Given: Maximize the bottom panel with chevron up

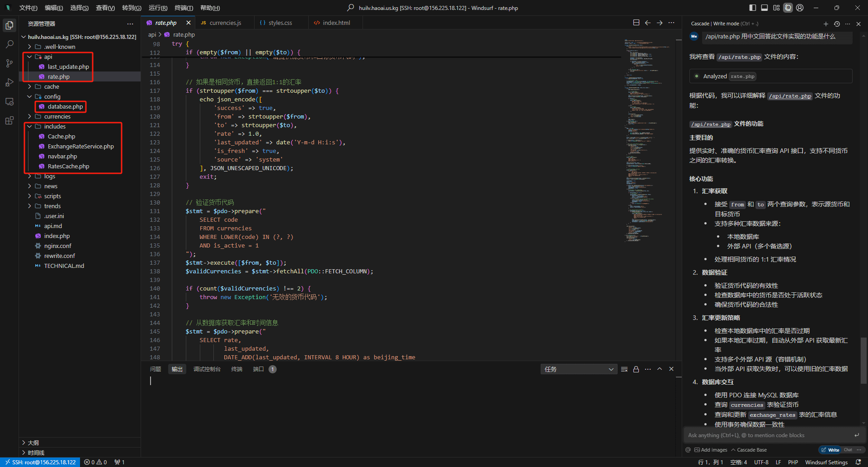Looking at the screenshot, I should [x=660, y=369].
